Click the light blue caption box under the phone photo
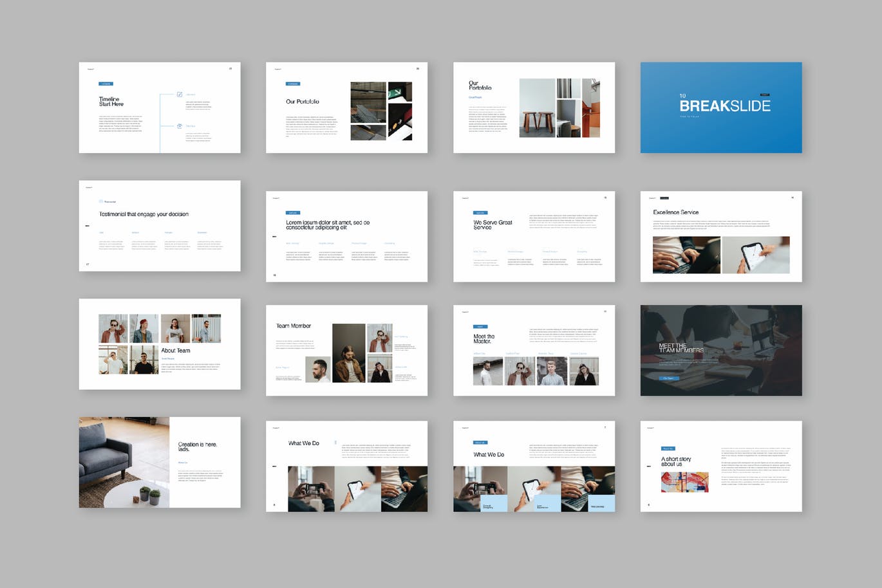Screen dimensions: 882x588 (547, 504)
